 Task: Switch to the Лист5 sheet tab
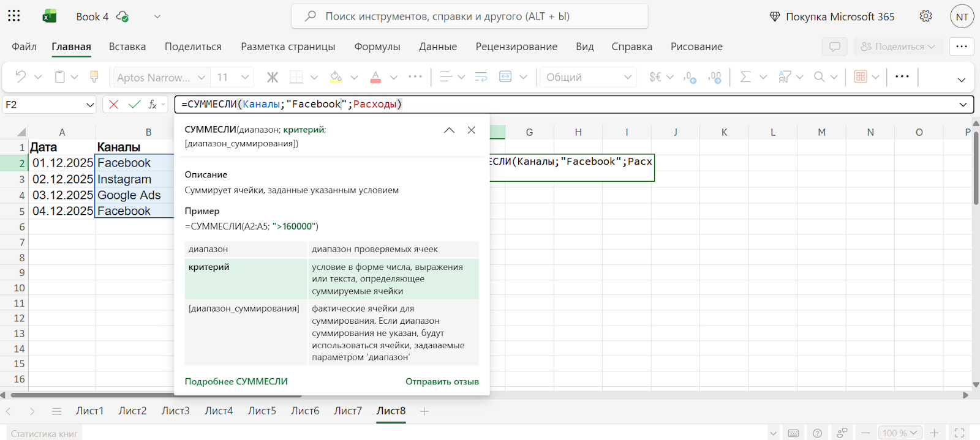262,411
